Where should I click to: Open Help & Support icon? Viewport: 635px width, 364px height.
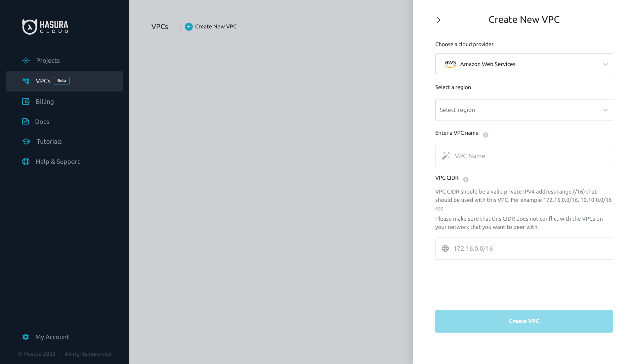click(x=26, y=162)
